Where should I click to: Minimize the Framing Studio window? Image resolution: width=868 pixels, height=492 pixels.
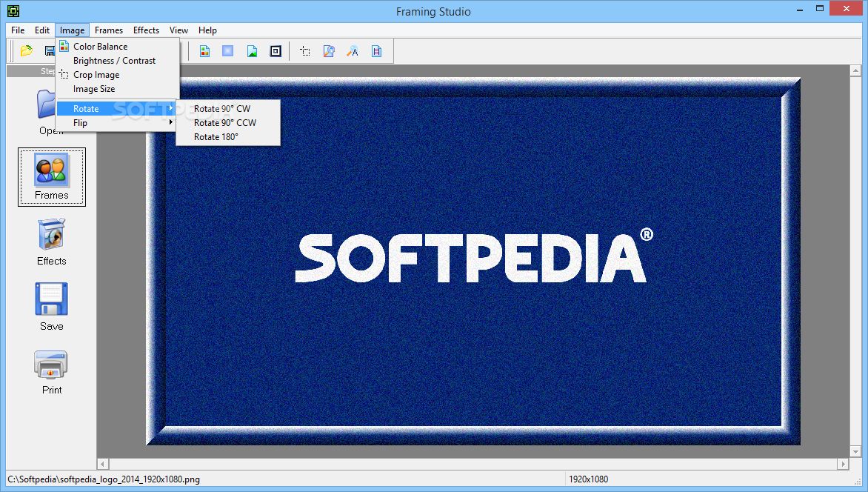800,9
